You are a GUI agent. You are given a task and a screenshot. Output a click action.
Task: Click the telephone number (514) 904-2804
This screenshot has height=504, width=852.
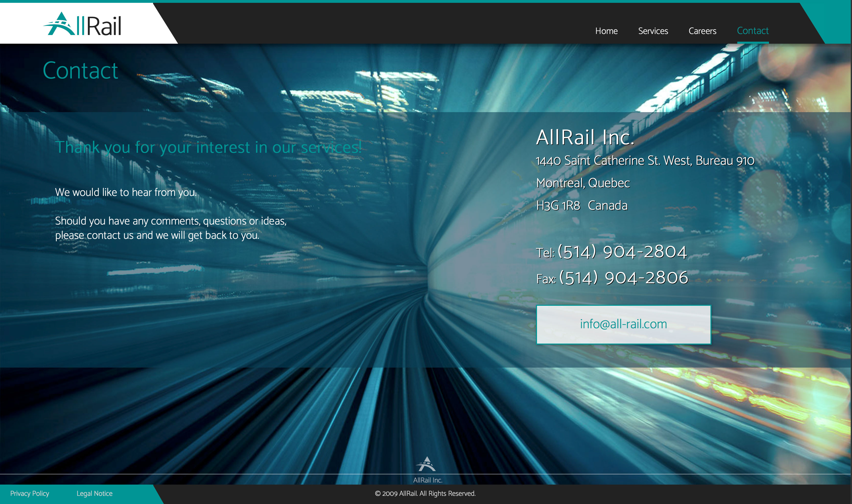pyautogui.click(x=622, y=252)
